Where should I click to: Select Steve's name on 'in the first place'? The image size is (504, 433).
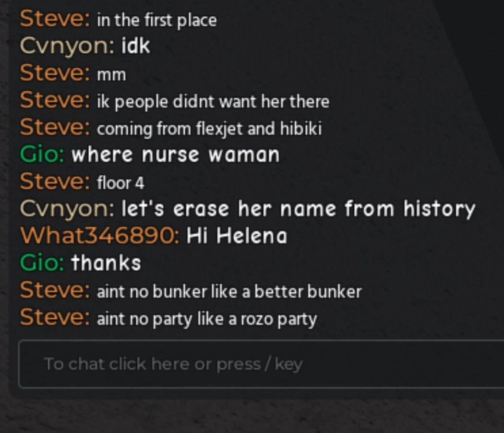55,19
